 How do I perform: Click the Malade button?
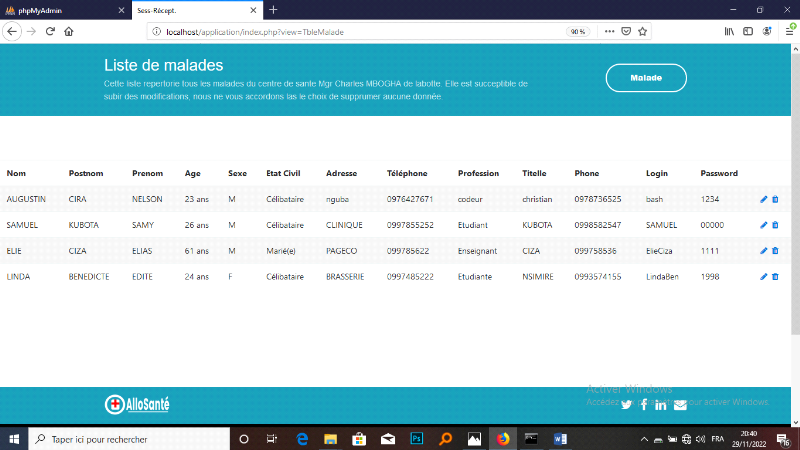point(646,78)
